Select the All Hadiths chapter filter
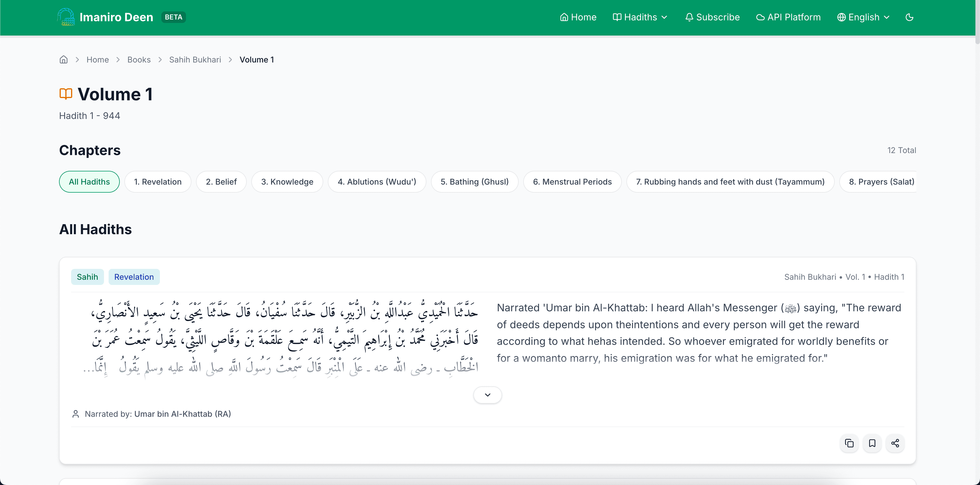Screen dimensions: 980x485 point(89,182)
